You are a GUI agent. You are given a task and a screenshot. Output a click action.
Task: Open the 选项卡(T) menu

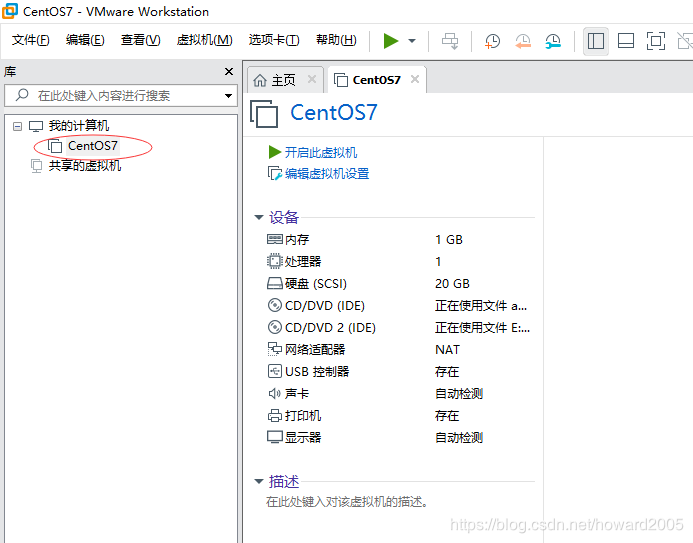(x=274, y=40)
